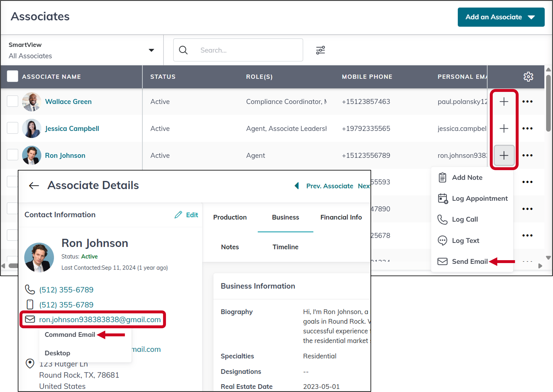The width and height of the screenshot is (553, 392).
Task: Open Ron Johnson's associate link
Action: pyautogui.click(x=65, y=155)
